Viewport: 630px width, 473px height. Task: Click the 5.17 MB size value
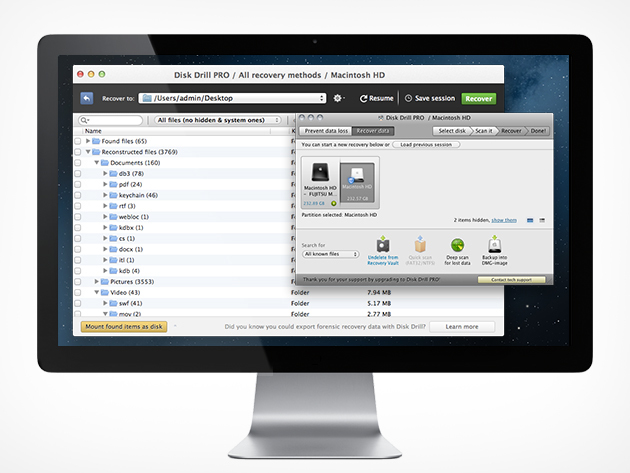(x=379, y=303)
